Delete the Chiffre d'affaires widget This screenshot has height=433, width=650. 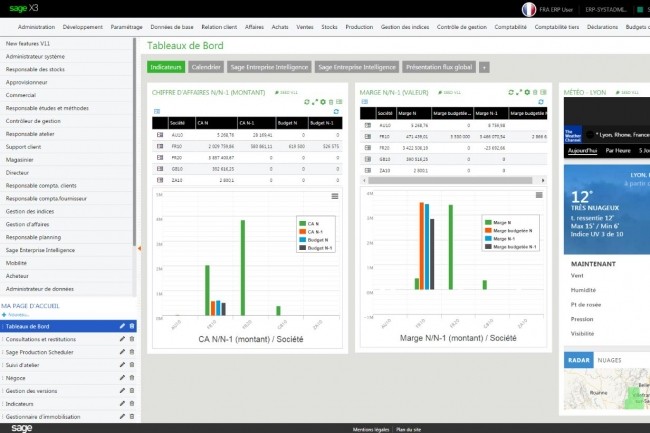pos(331,102)
